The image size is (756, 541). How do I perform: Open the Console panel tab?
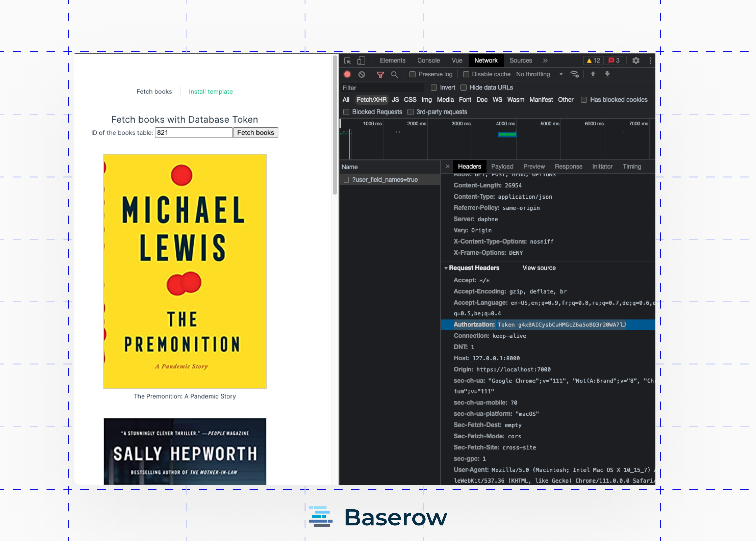click(428, 61)
